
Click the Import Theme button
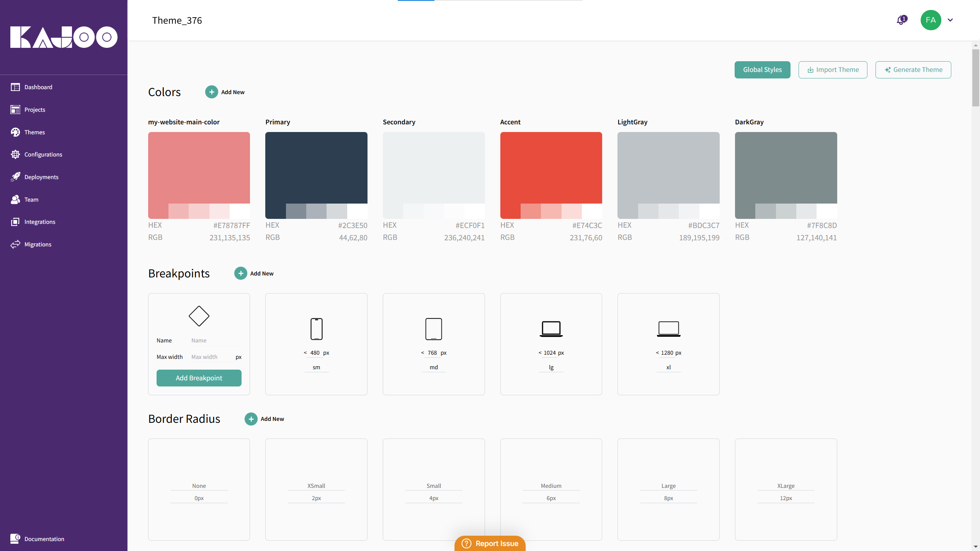click(x=833, y=70)
